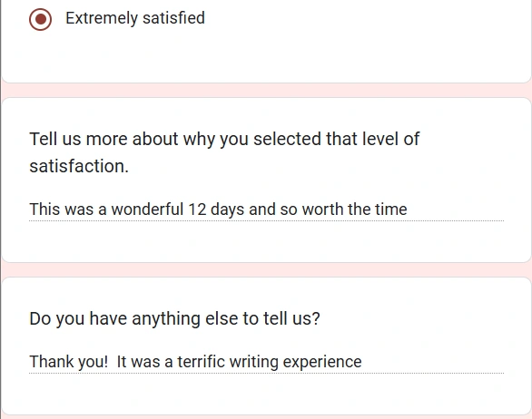532x419 pixels.
Task: Click the words "Thank you!" in the response
Action: point(68,362)
